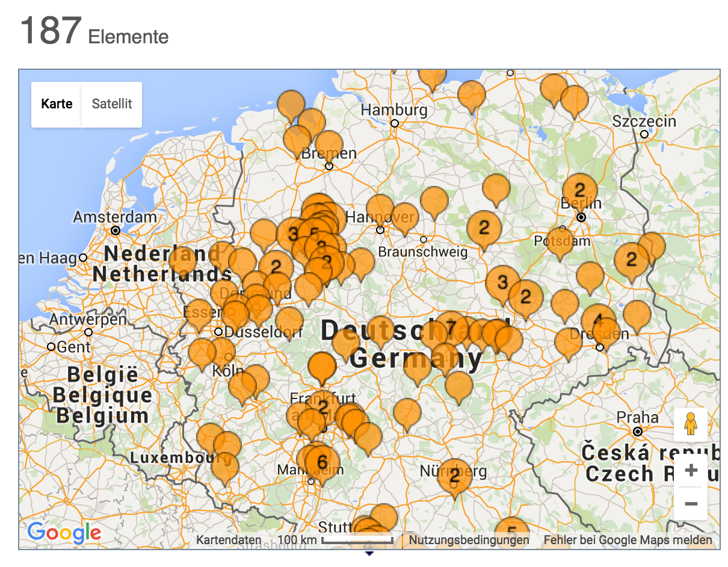728x567 pixels.
Task: Select the 2 cluster southeast of Berlin
Action: coord(631,260)
